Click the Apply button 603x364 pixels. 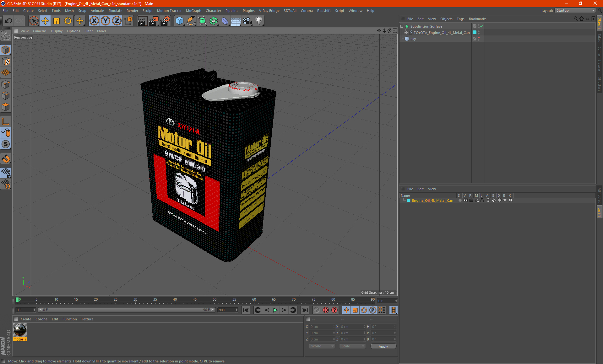coord(383,346)
